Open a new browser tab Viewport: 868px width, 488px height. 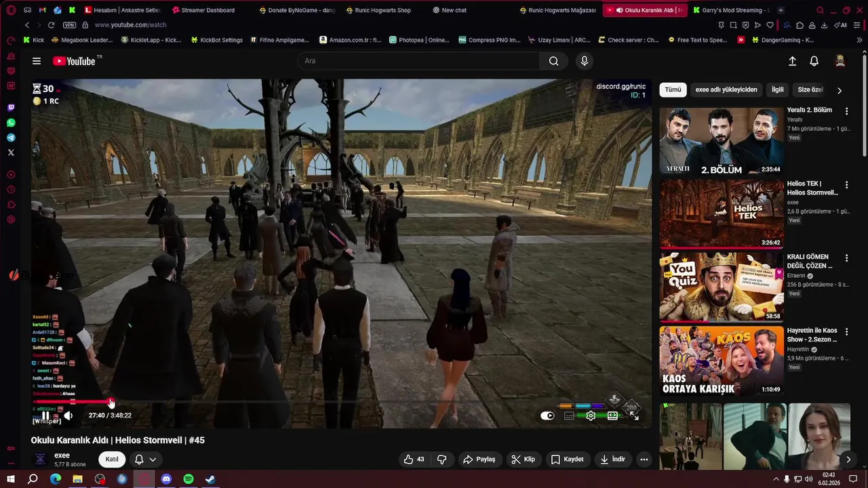coord(781,10)
